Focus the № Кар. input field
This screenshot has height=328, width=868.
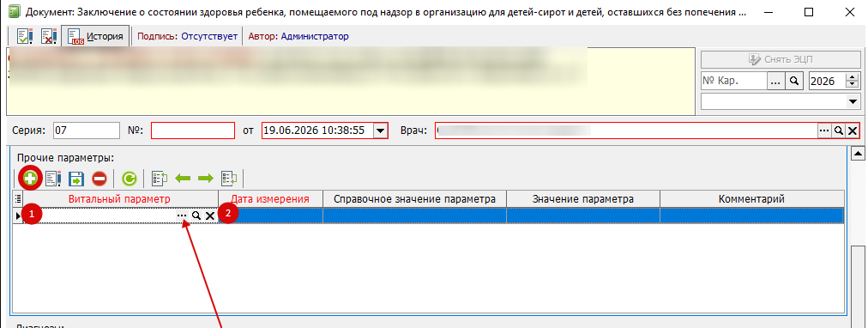[x=733, y=81]
